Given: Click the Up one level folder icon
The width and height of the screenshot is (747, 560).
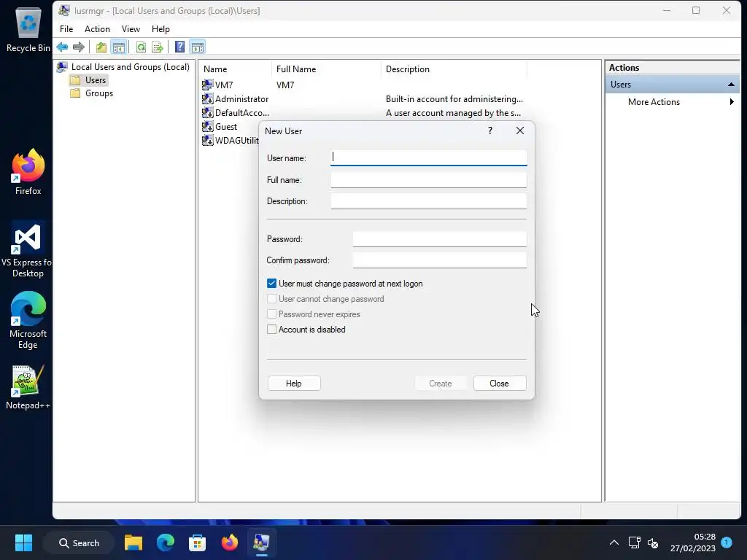Looking at the screenshot, I should [101, 47].
